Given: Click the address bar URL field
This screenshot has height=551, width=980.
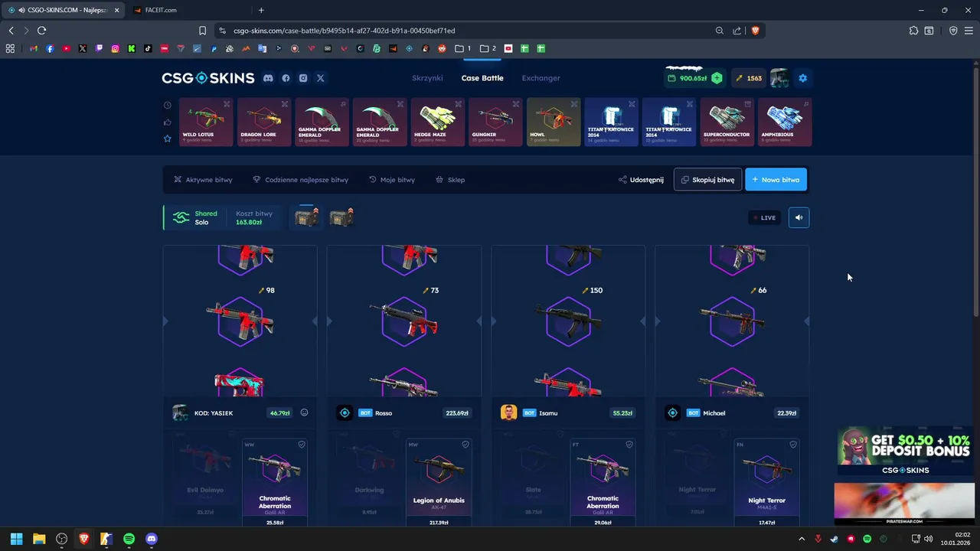Looking at the screenshot, I should (467, 31).
